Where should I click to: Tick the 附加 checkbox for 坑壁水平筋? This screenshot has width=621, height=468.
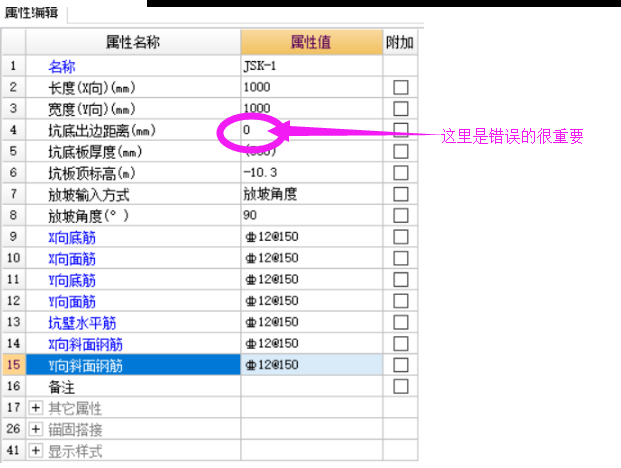click(401, 323)
